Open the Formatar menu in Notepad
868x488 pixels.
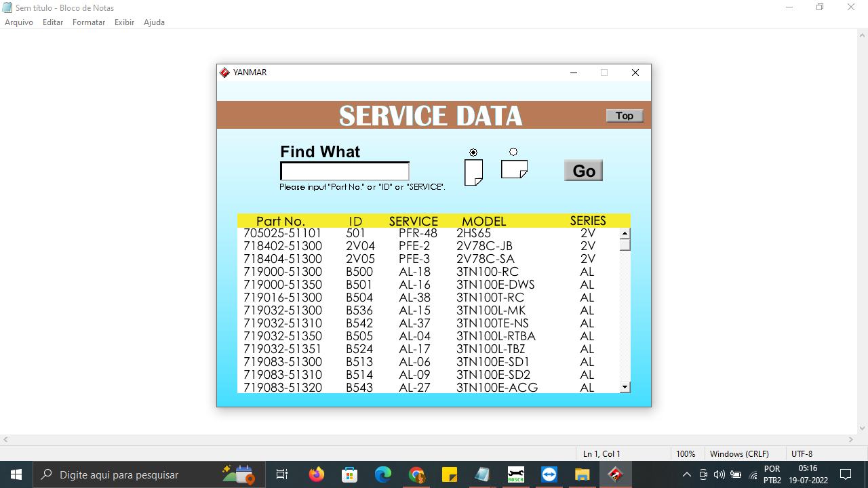pyautogui.click(x=88, y=22)
